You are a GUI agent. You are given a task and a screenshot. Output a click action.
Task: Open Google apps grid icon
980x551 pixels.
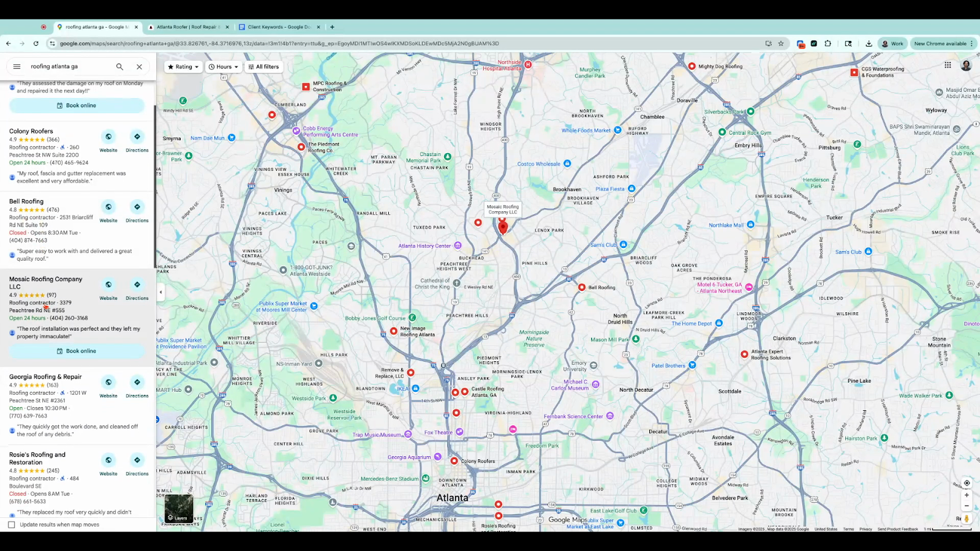(x=948, y=65)
